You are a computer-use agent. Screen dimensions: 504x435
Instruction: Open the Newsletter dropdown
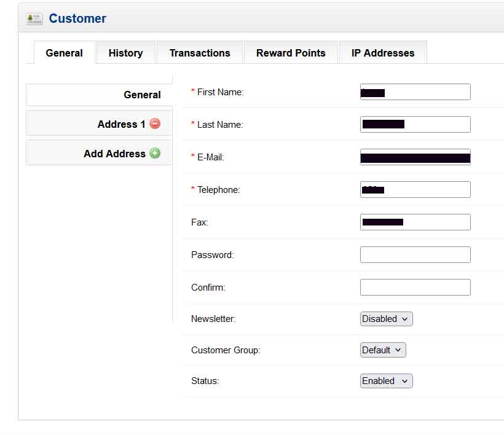[x=387, y=319]
